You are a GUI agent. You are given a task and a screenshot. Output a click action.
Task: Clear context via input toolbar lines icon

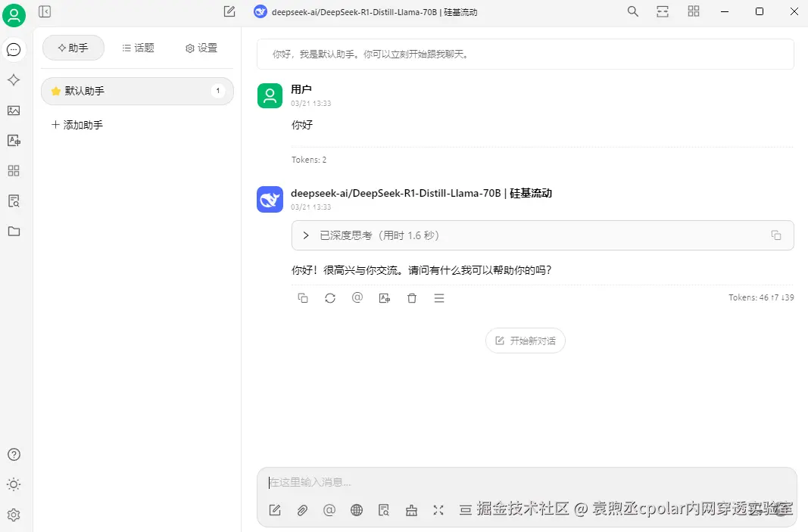click(x=465, y=510)
